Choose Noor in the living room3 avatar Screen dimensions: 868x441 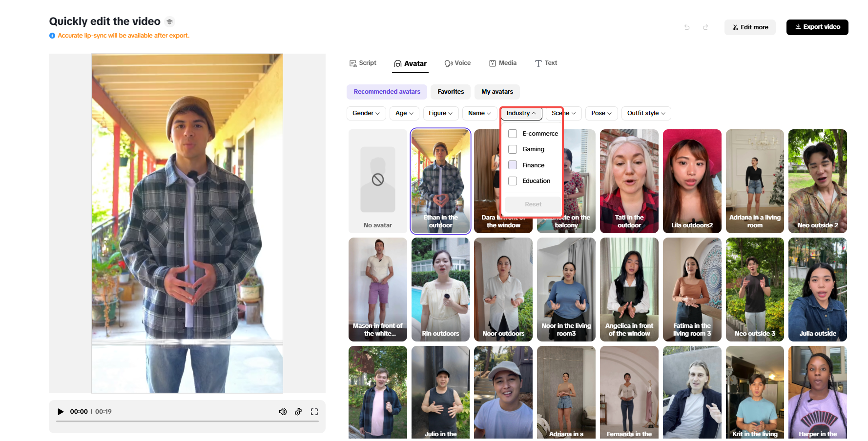(x=566, y=289)
